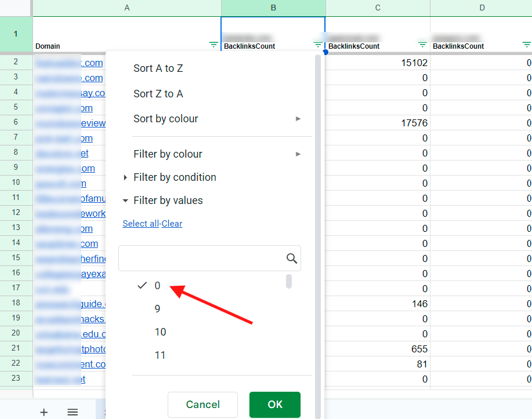The width and height of the screenshot is (532, 419).
Task: Click the filter icon in column B header
Action: (x=318, y=45)
